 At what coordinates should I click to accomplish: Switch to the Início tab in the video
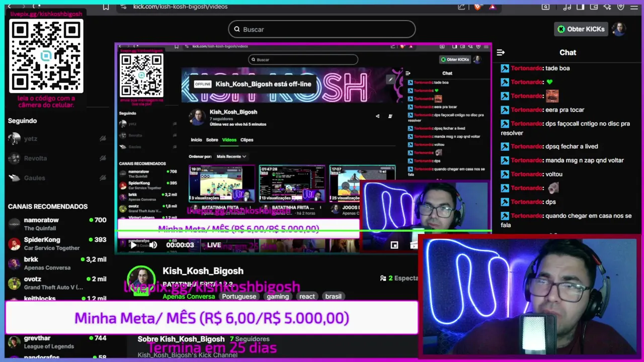pyautogui.click(x=196, y=140)
